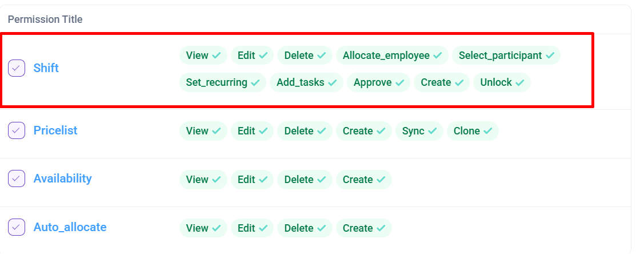Viewport: 644px width, 254px height.
Task: Open the Auto_allocate permission title
Action: coord(70,227)
